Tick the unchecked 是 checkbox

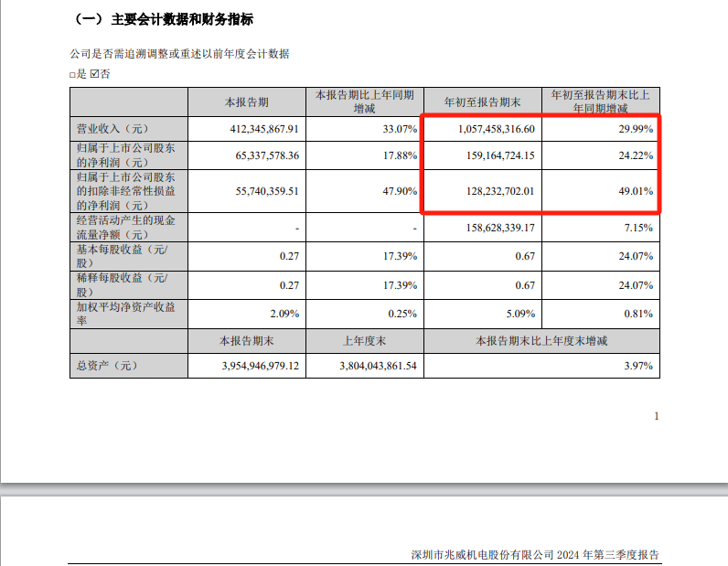(72, 75)
